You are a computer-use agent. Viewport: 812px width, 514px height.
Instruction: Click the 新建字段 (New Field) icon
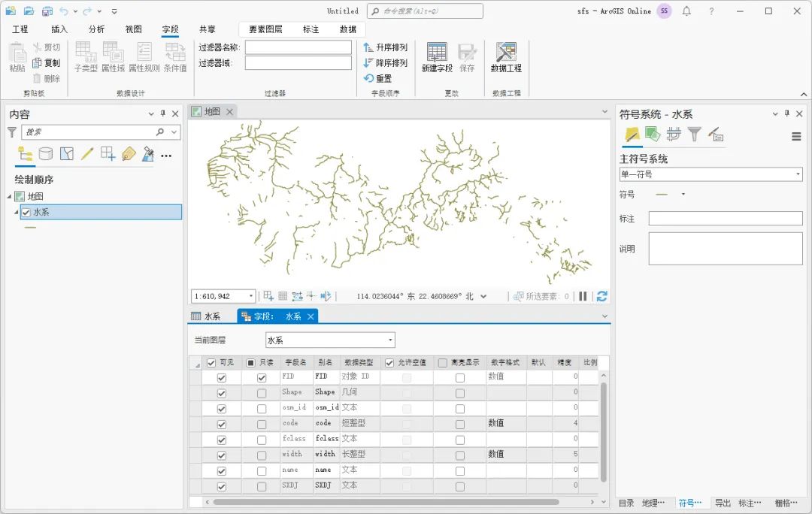click(x=437, y=53)
